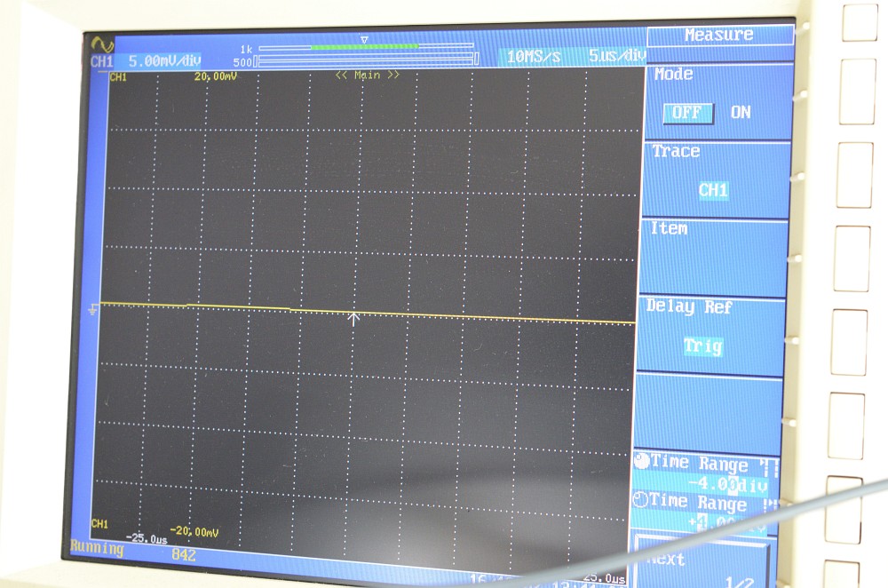The height and width of the screenshot is (588, 888).
Task: Set measure Mode to OFF
Action: 687,113
